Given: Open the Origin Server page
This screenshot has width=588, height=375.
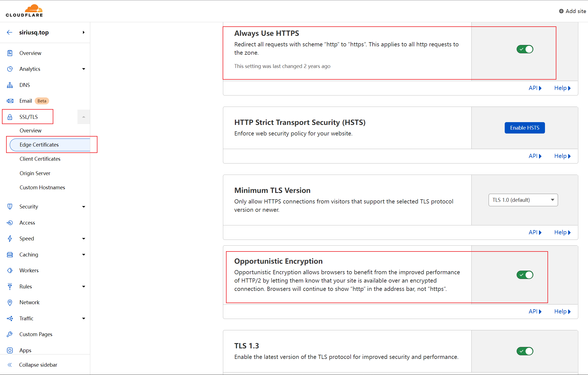Looking at the screenshot, I should click(35, 173).
